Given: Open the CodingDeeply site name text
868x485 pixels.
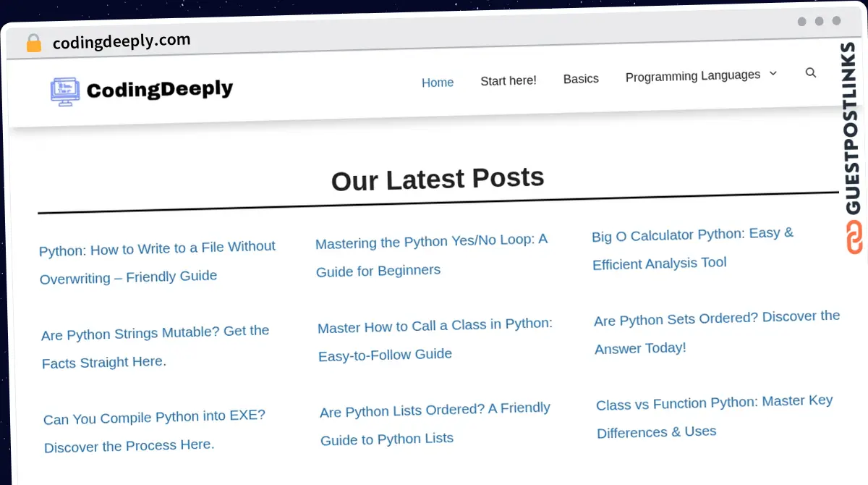Looking at the screenshot, I should [x=158, y=89].
